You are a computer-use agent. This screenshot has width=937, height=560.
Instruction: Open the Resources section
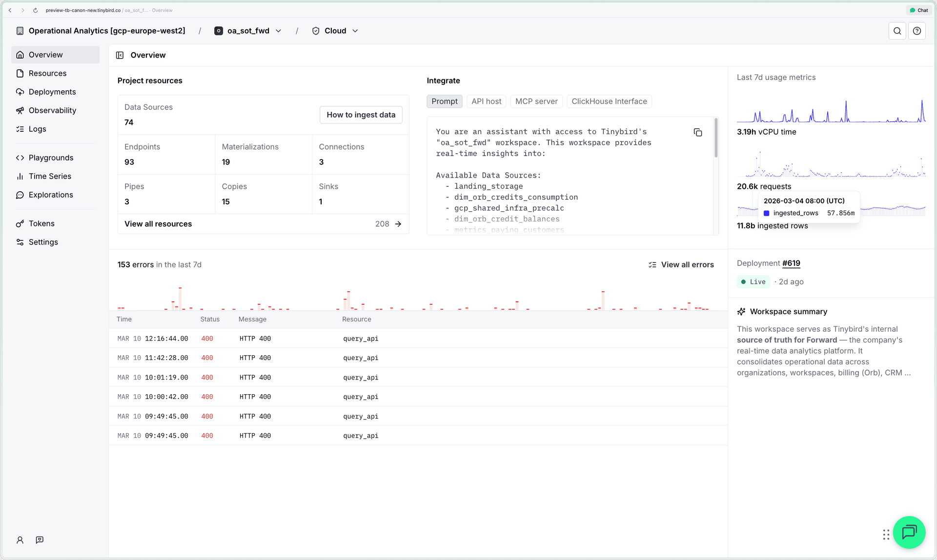click(x=47, y=73)
